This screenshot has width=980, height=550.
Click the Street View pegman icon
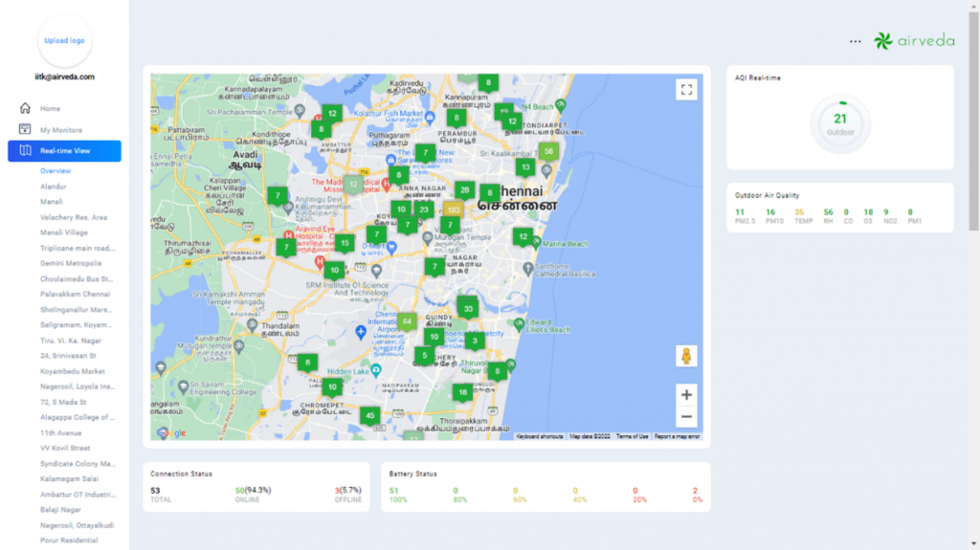pos(685,357)
